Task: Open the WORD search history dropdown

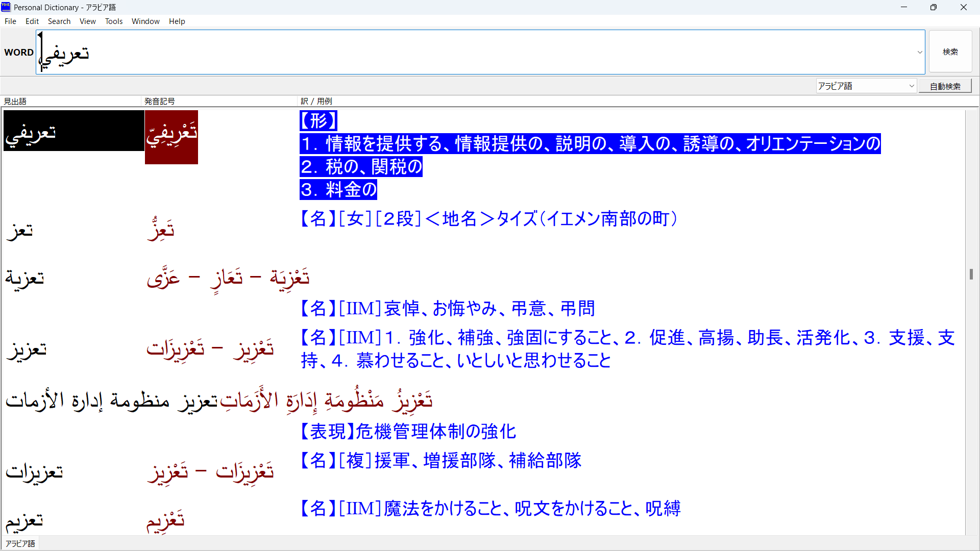Action: tap(919, 52)
